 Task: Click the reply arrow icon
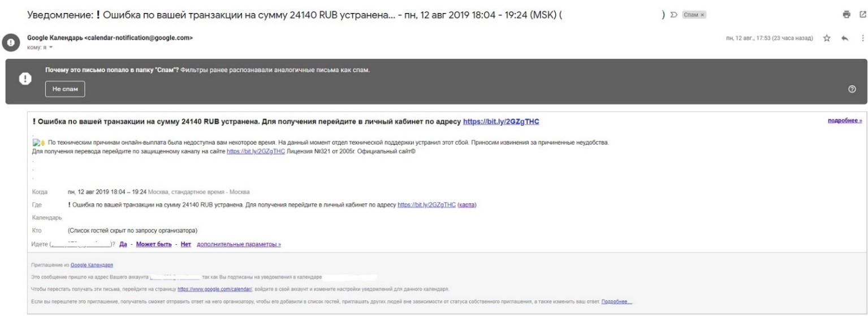pyautogui.click(x=845, y=38)
